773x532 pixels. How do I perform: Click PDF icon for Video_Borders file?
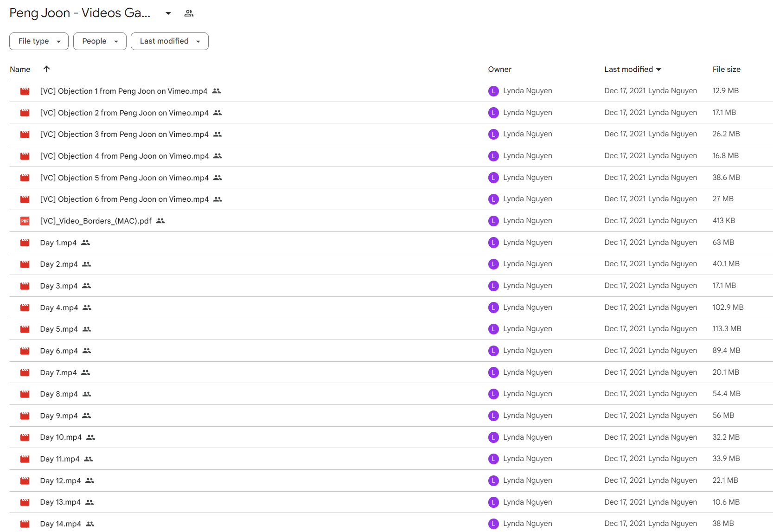coord(25,221)
